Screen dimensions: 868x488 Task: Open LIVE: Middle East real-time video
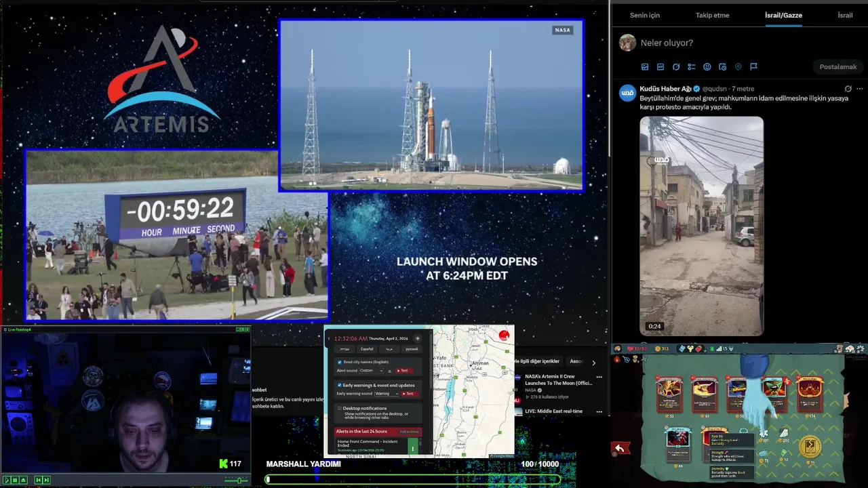coord(553,411)
